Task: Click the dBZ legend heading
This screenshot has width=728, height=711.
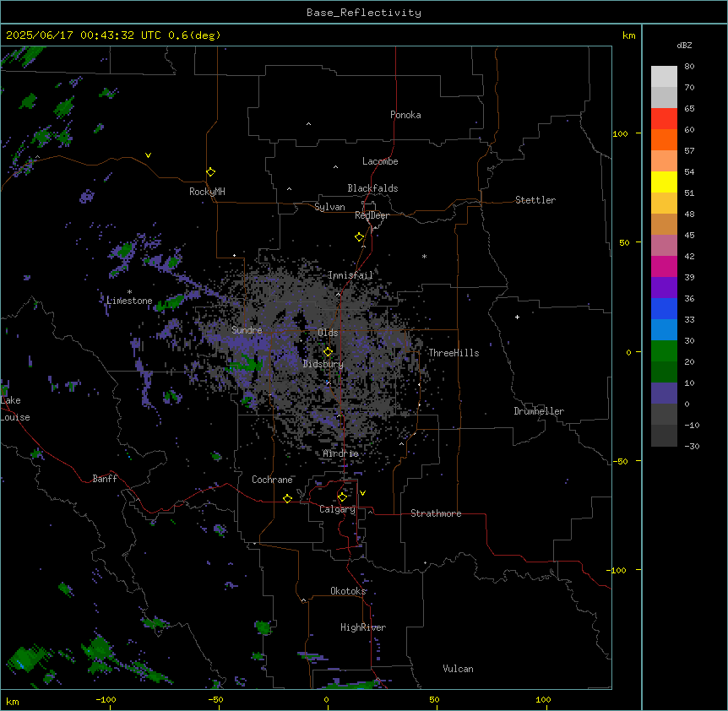Action: click(684, 45)
